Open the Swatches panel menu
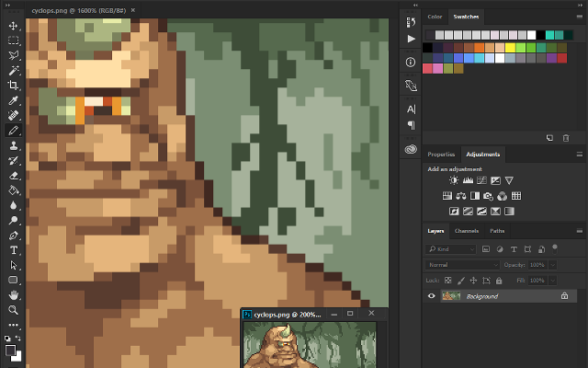 (x=580, y=17)
